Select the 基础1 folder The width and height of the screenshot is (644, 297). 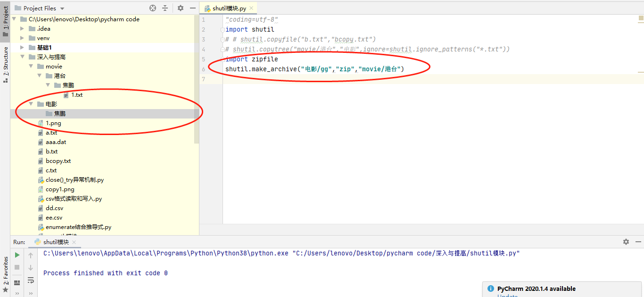[x=40, y=48]
